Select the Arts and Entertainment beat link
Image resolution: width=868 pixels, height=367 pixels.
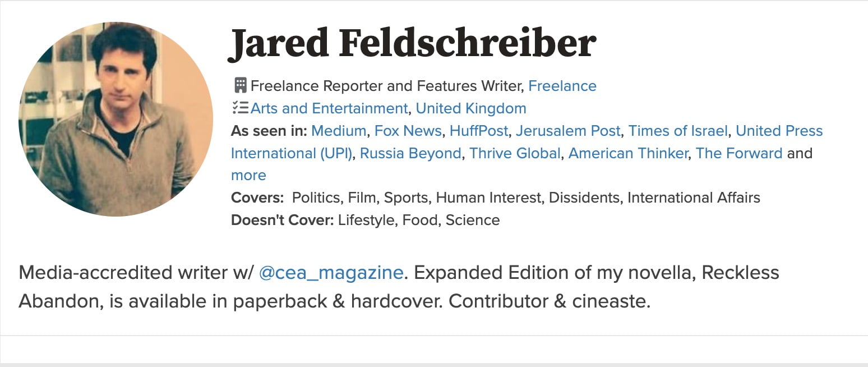click(329, 108)
